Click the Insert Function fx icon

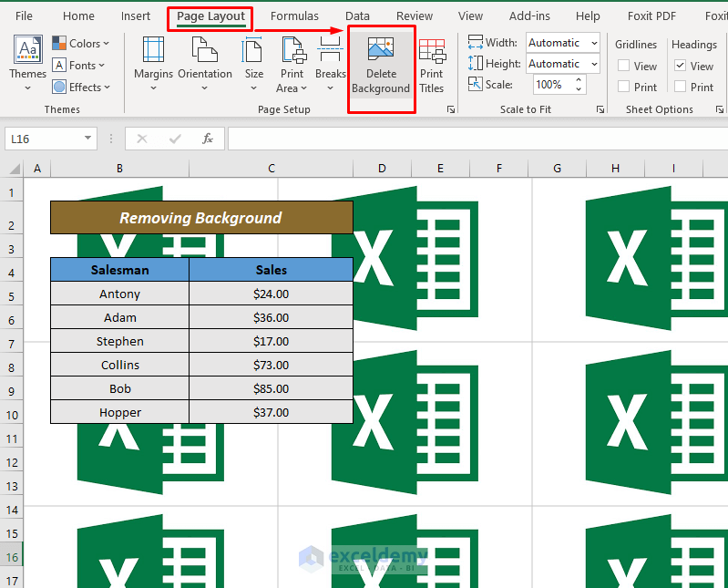(208, 139)
